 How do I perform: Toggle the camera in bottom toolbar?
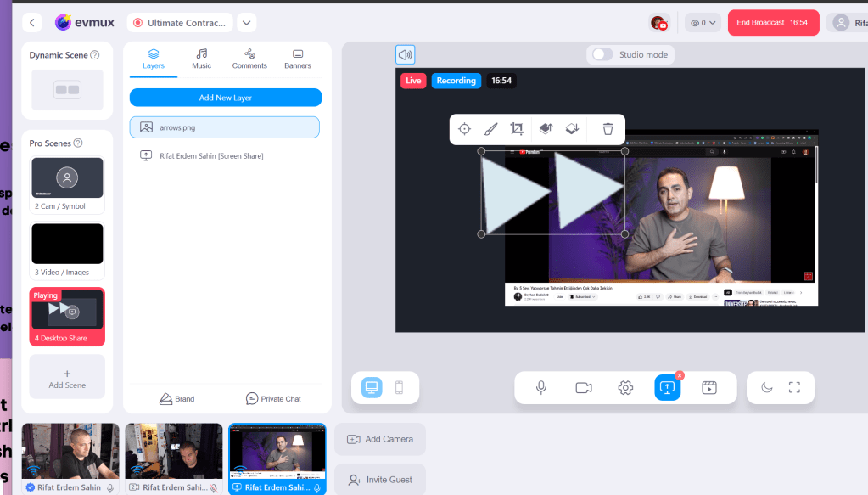584,387
